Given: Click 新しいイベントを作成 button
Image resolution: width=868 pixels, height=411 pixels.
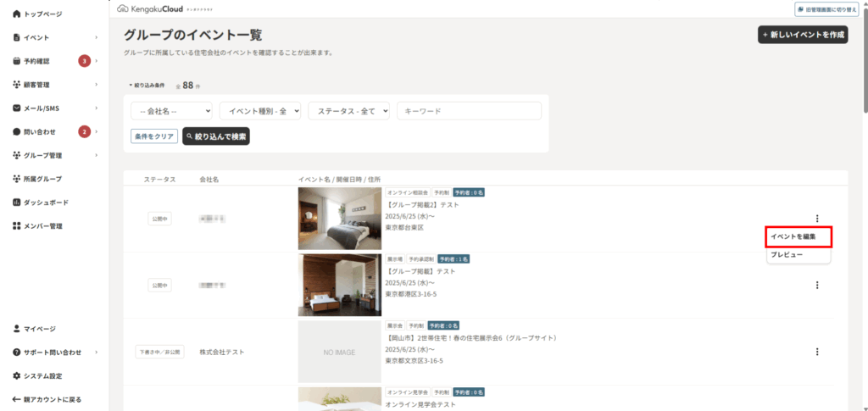Looking at the screenshot, I should (x=803, y=35).
